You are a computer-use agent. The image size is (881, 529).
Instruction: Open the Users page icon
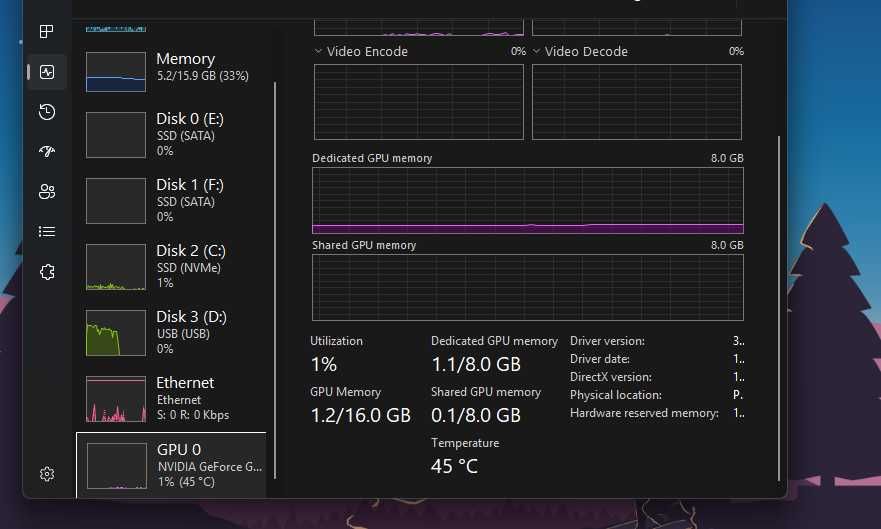click(x=46, y=192)
